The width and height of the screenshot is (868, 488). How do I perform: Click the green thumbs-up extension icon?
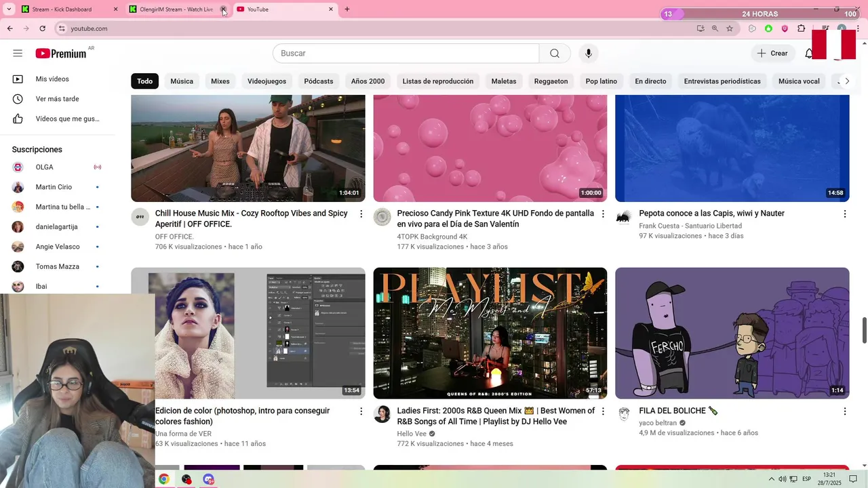[x=768, y=28]
